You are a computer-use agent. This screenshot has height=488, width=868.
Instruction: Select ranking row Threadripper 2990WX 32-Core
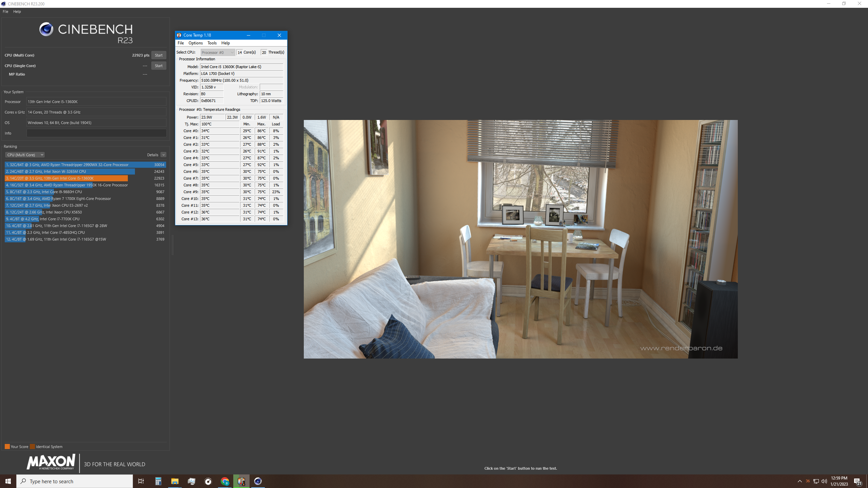click(85, 165)
